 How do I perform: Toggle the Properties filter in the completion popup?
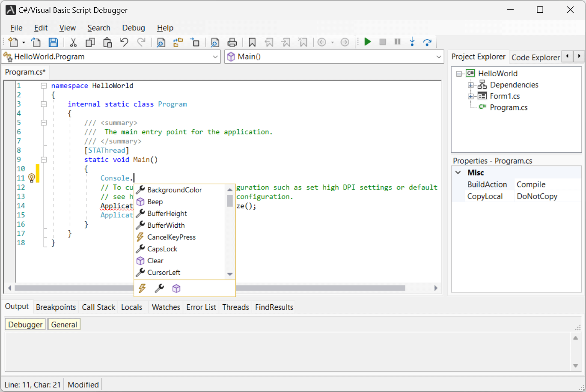click(x=159, y=288)
